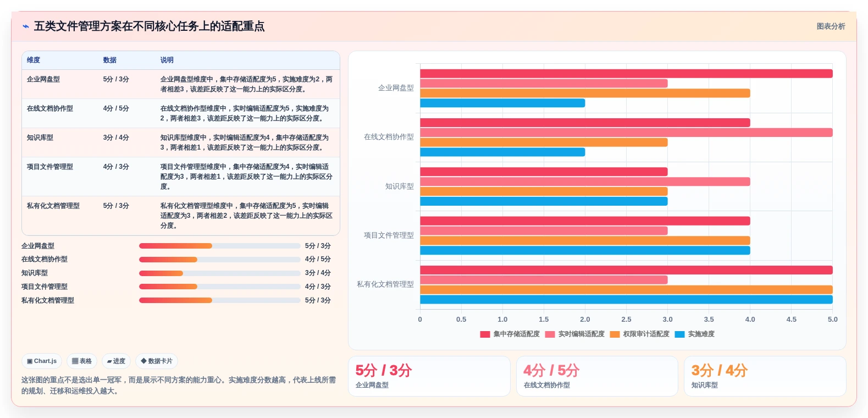This screenshot has height=418, width=868.
Task: Click the 企业网盘型 progress bar
Action: point(220,246)
